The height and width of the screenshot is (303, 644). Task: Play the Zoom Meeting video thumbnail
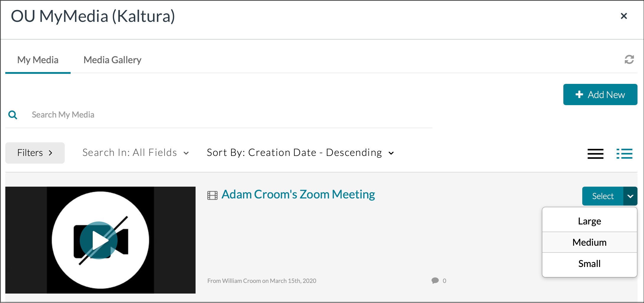(99, 240)
